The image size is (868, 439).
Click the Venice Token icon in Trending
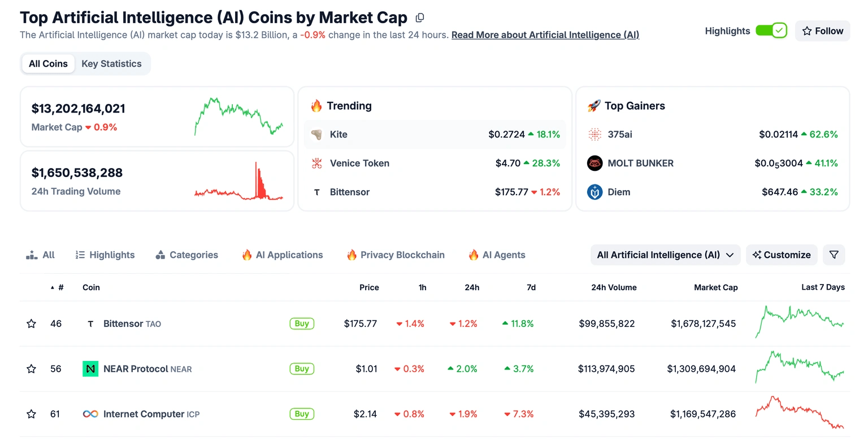[316, 163]
